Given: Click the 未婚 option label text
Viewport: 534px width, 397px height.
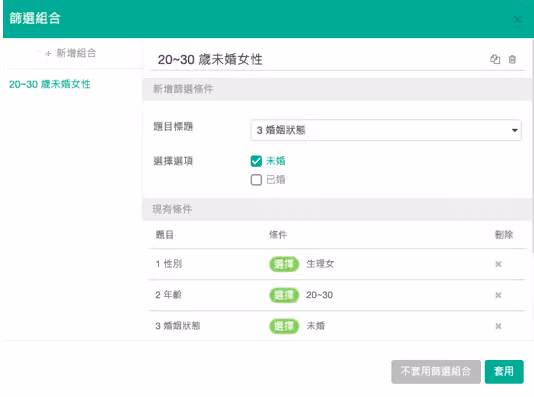Looking at the screenshot, I should pos(276,161).
